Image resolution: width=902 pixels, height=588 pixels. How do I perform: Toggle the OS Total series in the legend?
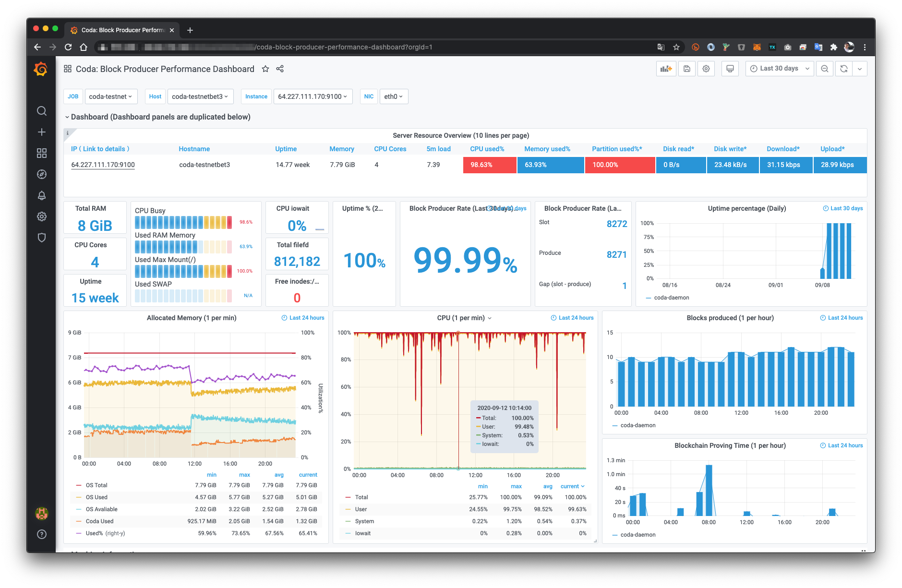tap(96, 485)
